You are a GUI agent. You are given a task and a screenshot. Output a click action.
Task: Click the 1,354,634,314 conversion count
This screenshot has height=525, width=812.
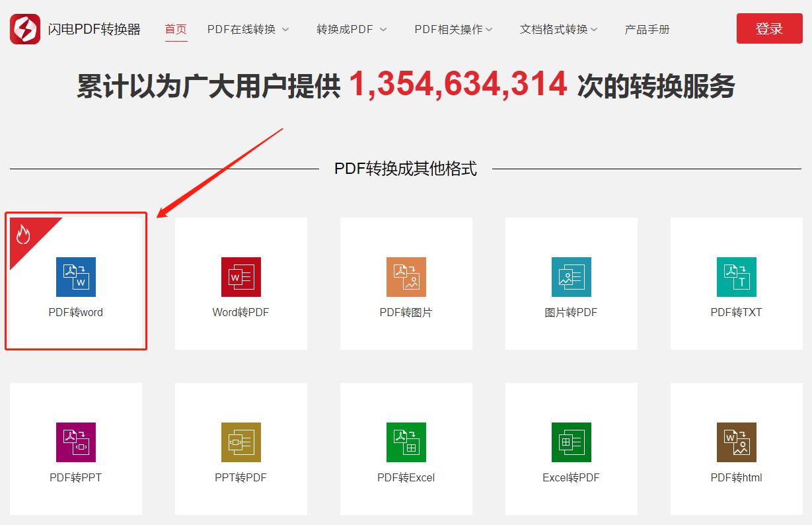[458, 85]
